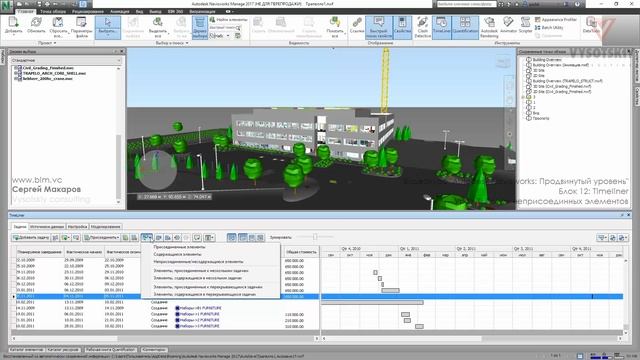Open the columns chooser dropdown in TimeLiner
This screenshot has width=640, height=360.
(x=209, y=238)
